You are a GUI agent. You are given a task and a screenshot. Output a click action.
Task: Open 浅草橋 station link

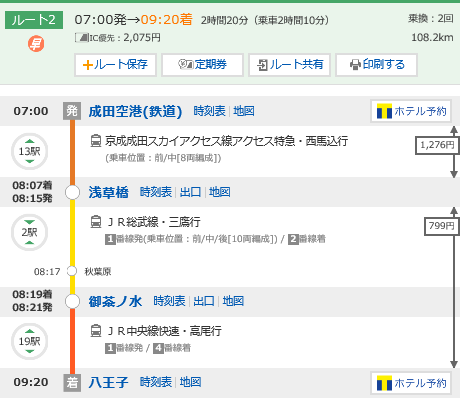[109, 192]
